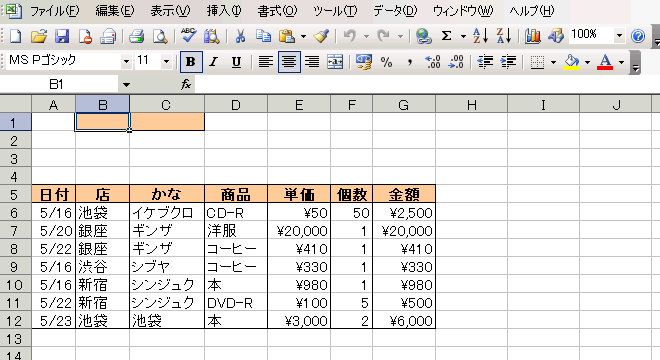Open the font size 11 dropdown
This screenshot has width=660, height=360.
(x=166, y=62)
